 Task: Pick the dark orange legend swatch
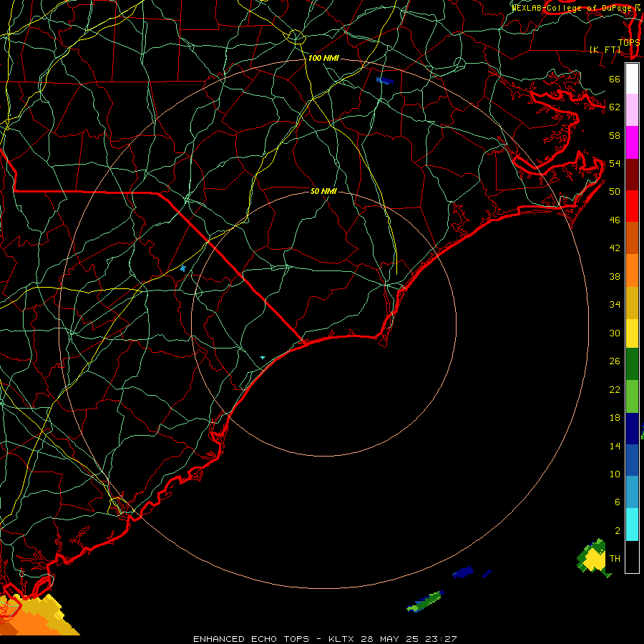(632, 238)
